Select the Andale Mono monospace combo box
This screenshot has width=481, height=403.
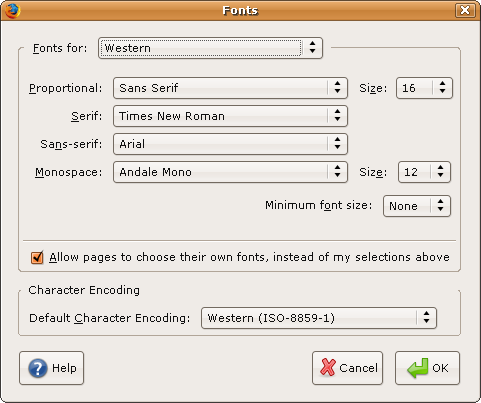tap(230, 172)
